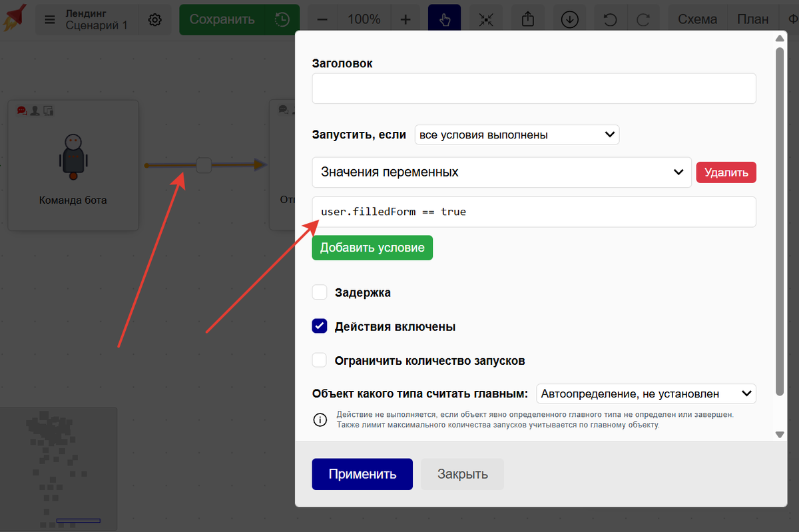Open the 'все условия выполнены' dropdown
Image resolution: width=799 pixels, height=532 pixels.
point(517,134)
